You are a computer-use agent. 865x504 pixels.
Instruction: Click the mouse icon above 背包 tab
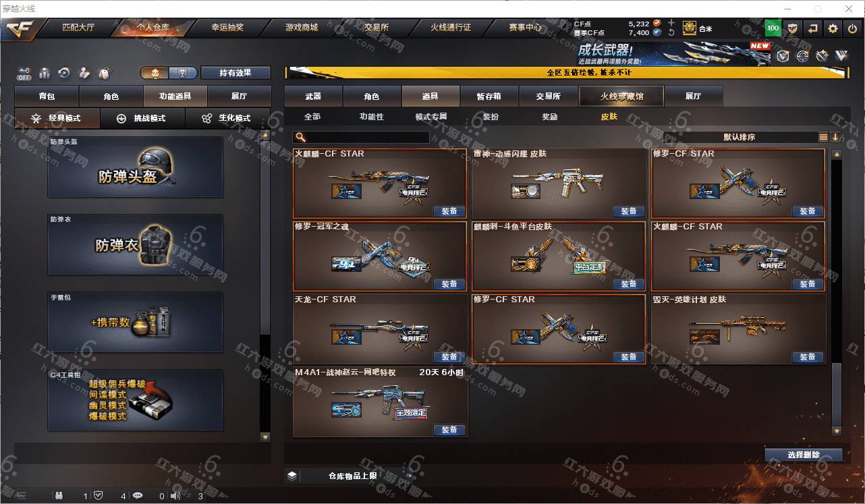104,72
